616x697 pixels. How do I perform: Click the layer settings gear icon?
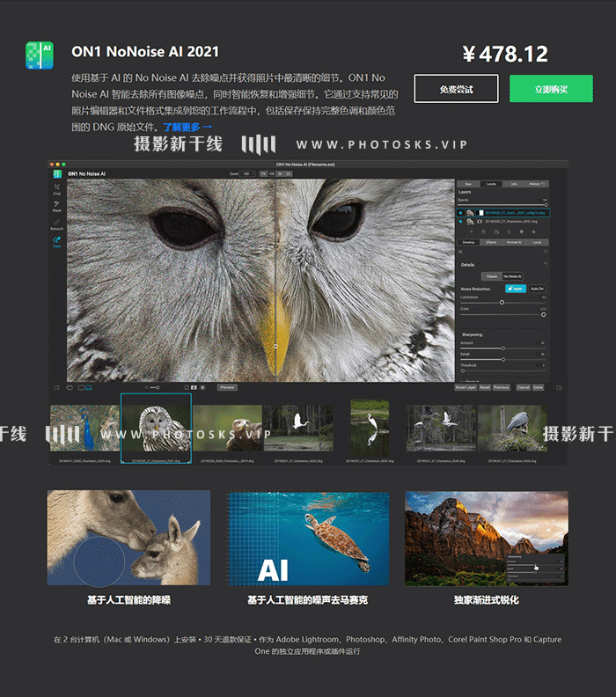point(534,231)
